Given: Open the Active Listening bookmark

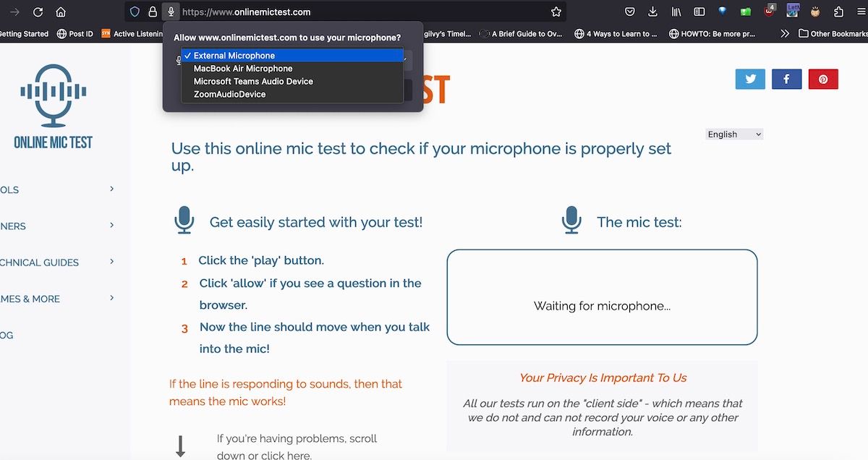Looking at the screenshot, I should point(132,34).
